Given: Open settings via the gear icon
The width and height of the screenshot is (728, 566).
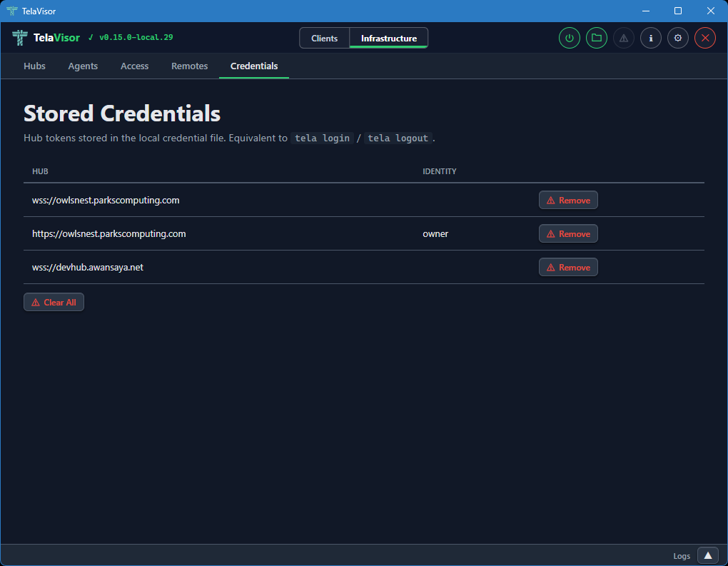Looking at the screenshot, I should click(x=678, y=38).
